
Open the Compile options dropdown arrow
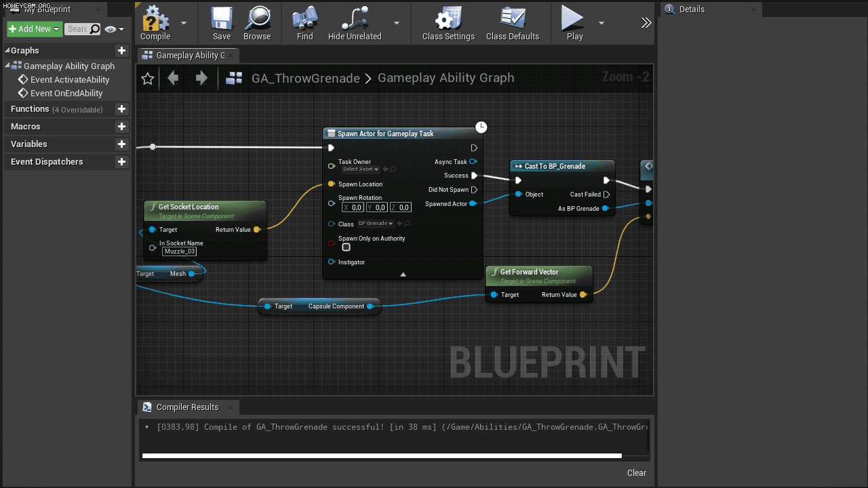point(183,23)
